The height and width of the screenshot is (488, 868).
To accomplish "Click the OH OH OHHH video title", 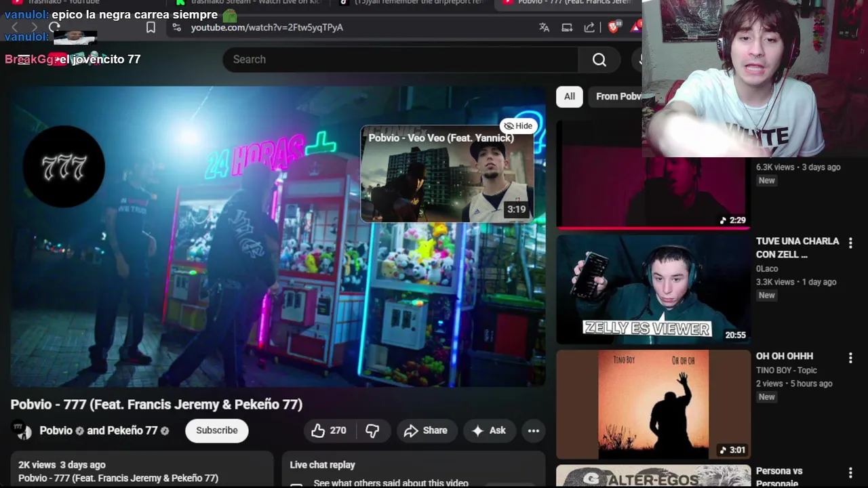I will [x=785, y=356].
